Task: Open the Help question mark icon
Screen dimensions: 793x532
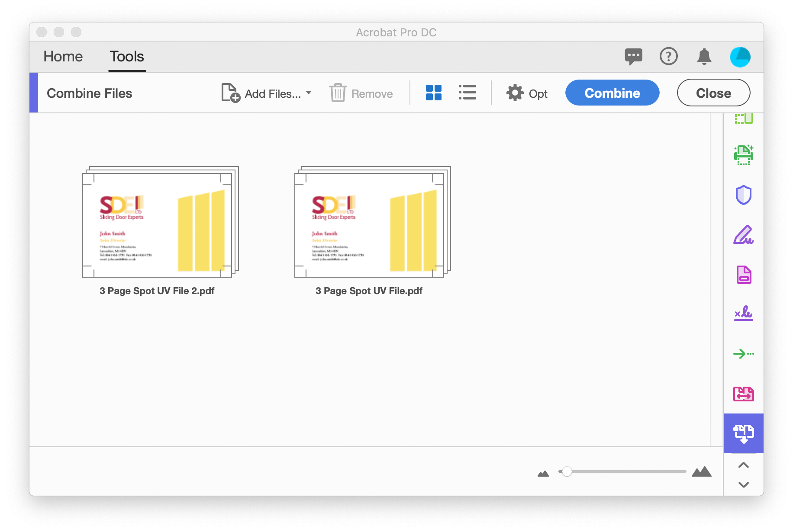Action: [668, 57]
